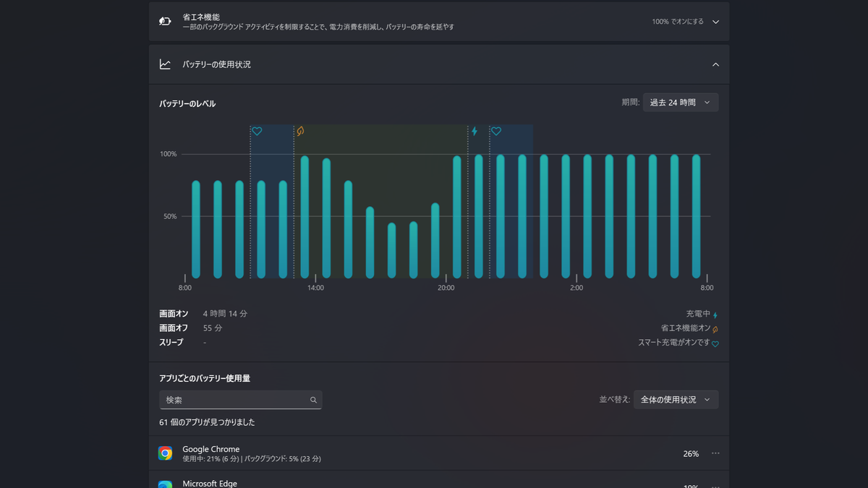
Task: Click the Google Chrome app icon
Action: pos(166,453)
